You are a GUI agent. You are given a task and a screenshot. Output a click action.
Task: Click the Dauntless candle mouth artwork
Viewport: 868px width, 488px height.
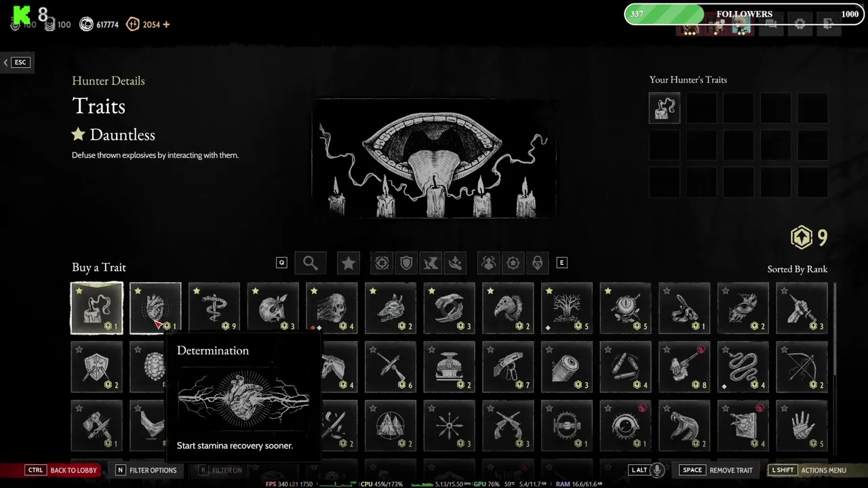coord(434,159)
